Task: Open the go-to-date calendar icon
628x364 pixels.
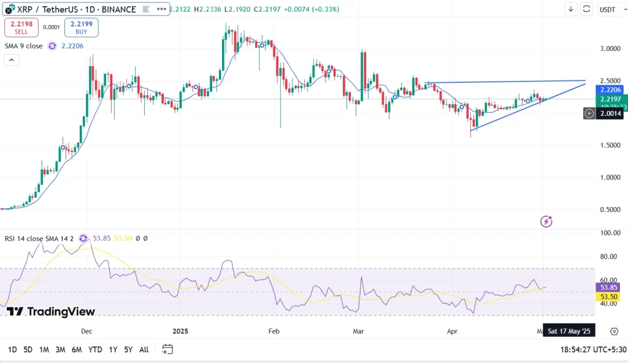Action: point(167,349)
